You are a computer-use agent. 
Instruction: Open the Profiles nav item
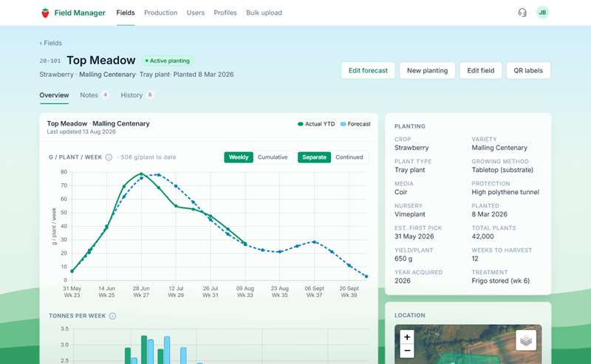(225, 13)
